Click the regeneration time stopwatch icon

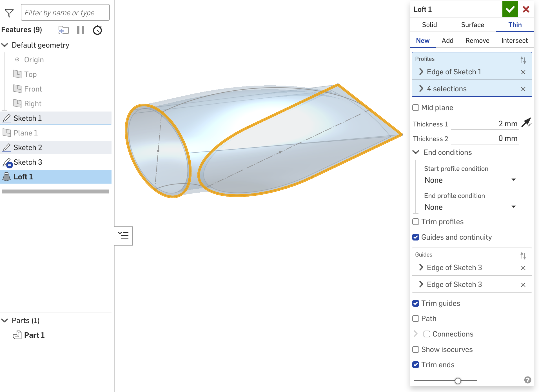pyautogui.click(x=97, y=30)
